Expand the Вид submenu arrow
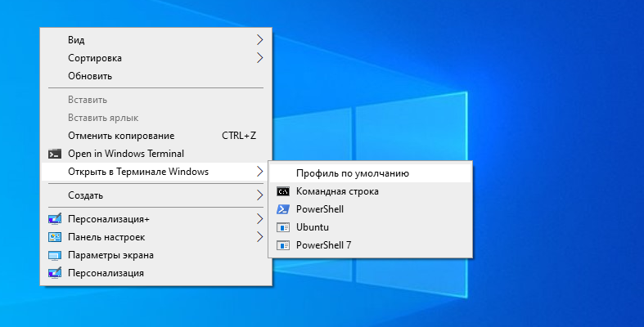 259,40
